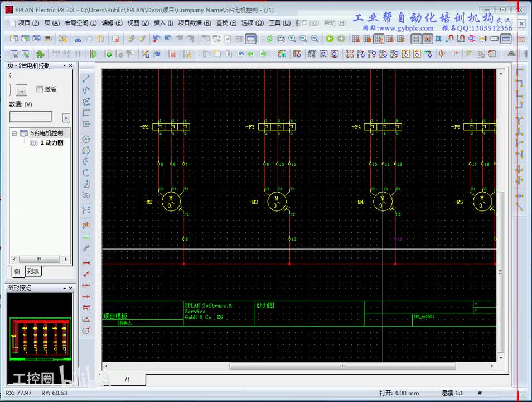The width and height of the screenshot is (532, 402).
Task: Select the aligned dimension tool
Action: point(86,274)
